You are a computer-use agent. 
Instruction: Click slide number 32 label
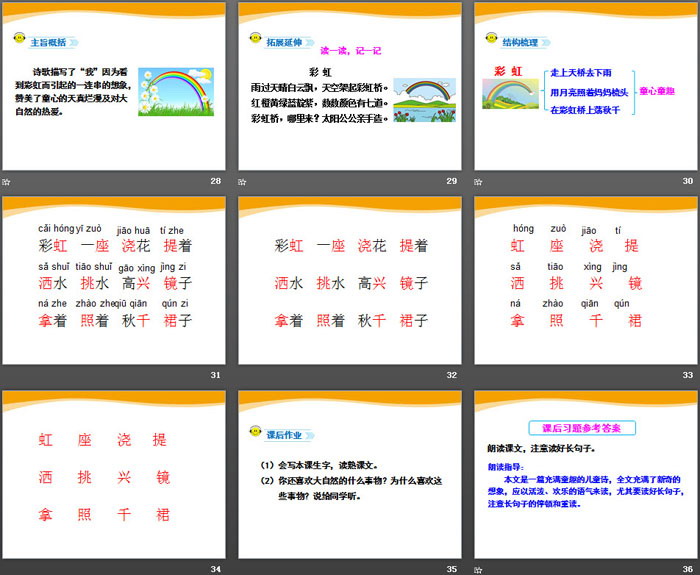(452, 375)
